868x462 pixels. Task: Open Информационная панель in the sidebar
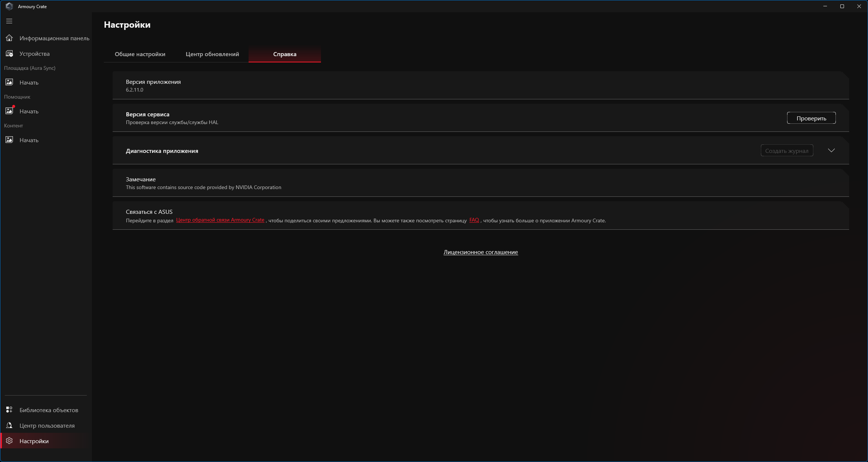tap(46, 38)
